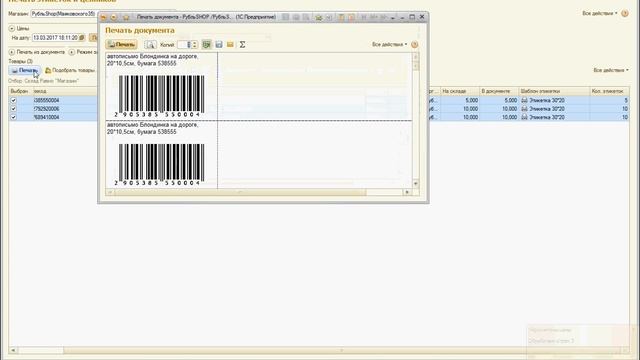Click label count 5 in first row

pyautogui.click(x=609, y=100)
